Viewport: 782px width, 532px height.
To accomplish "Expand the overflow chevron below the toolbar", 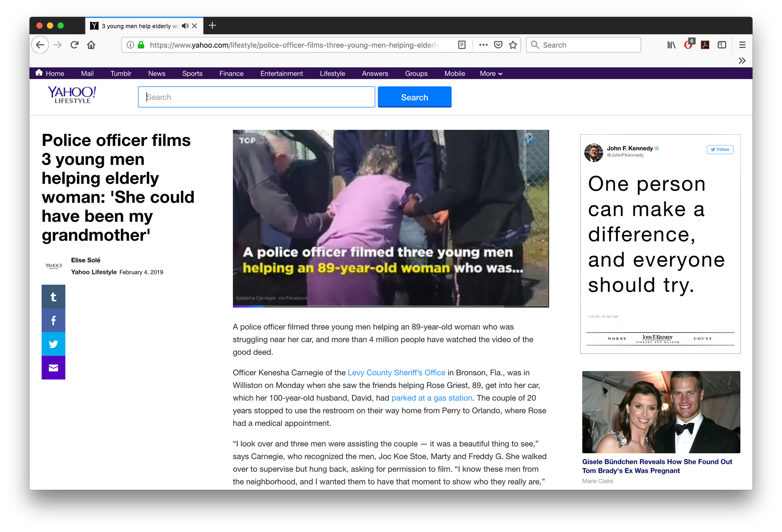I will [742, 61].
